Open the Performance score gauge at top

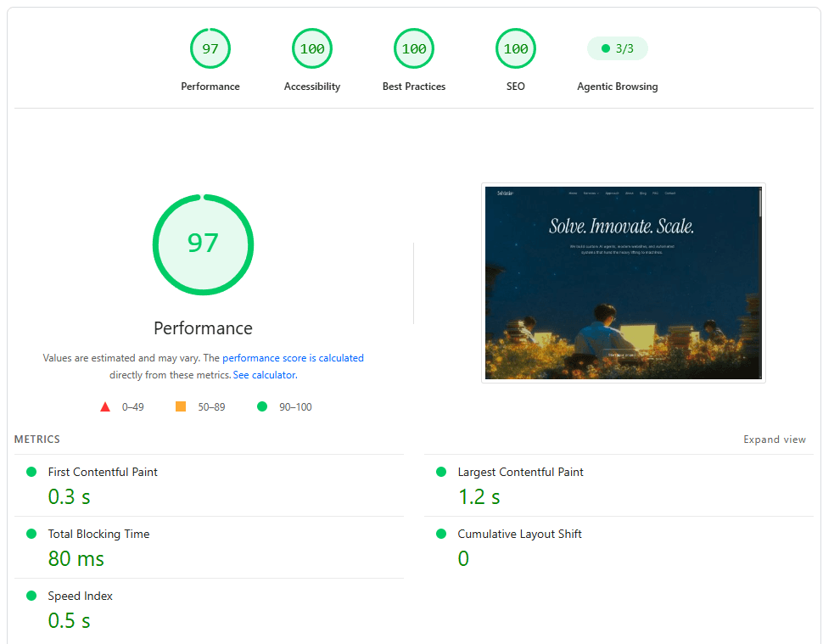210,48
